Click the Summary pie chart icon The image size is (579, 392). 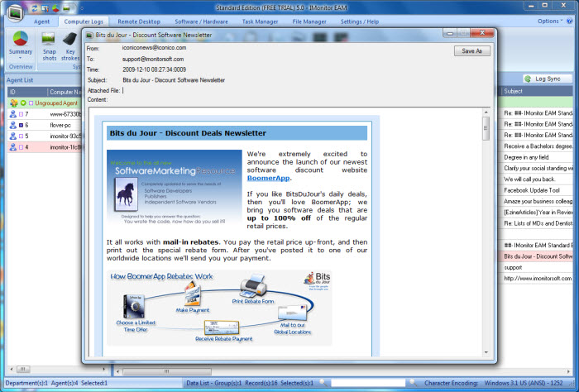[21, 39]
